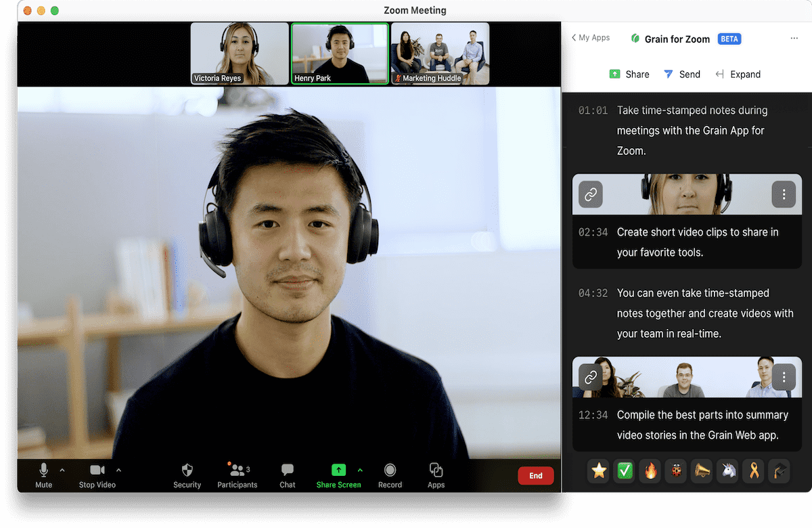The image size is (812, 528).
Task: Click the note "Create short video clips"
Action: [x=698, y=242]
